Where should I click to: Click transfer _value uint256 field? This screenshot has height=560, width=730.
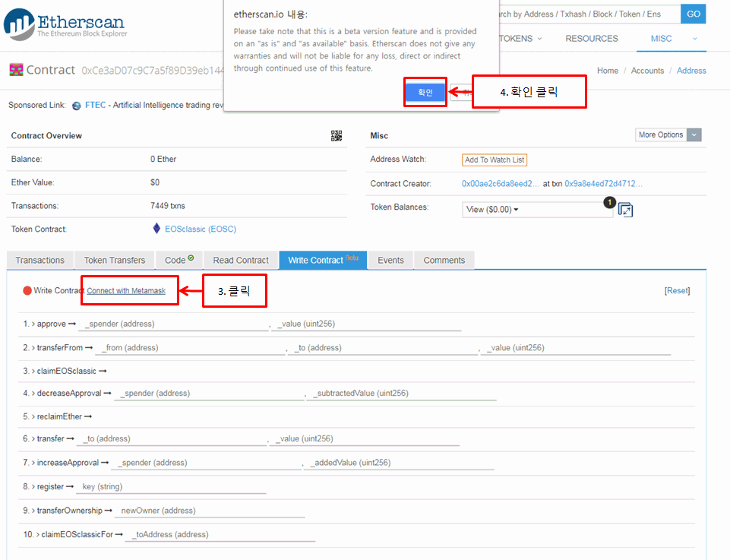365,439
